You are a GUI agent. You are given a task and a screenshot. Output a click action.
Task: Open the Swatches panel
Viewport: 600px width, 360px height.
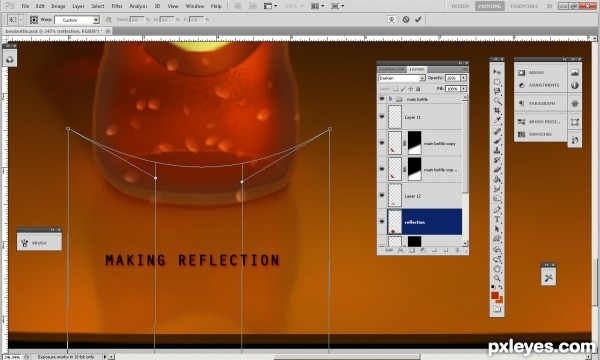click(540, 134)
